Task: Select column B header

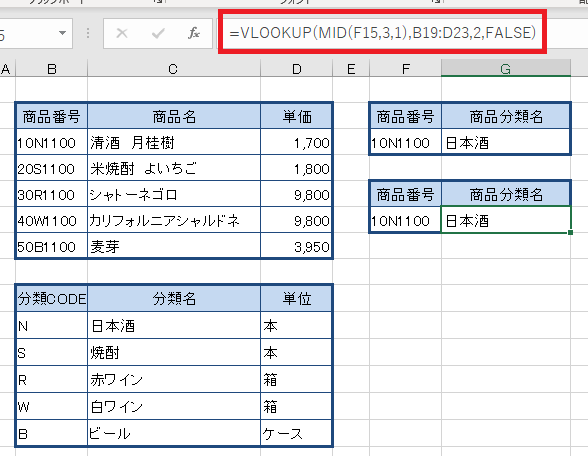Action: point(51,69)
